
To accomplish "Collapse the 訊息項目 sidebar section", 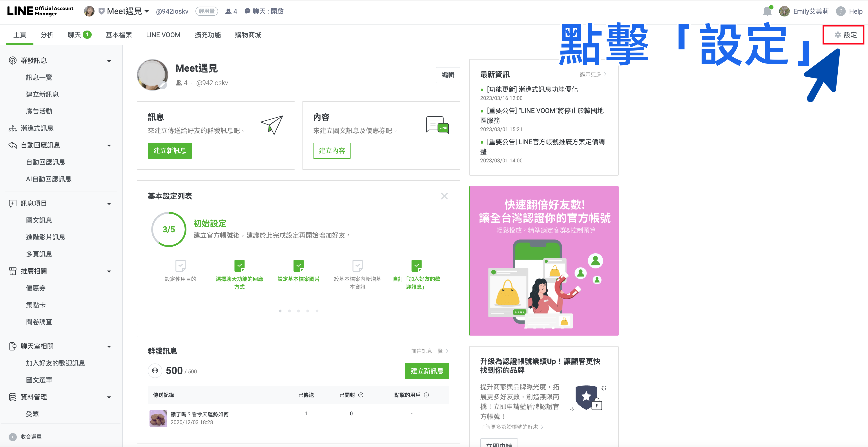I will point(109,204).
